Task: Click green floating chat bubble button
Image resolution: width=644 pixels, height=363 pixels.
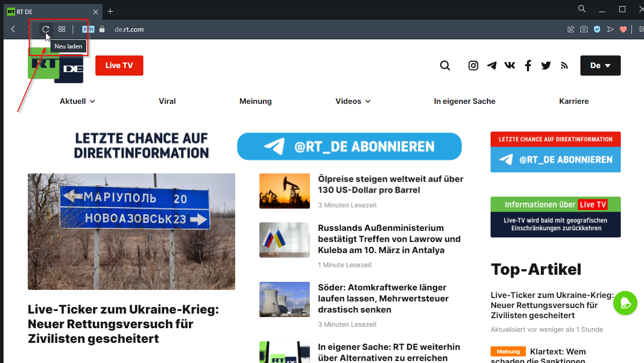Action: coord(626,303)
